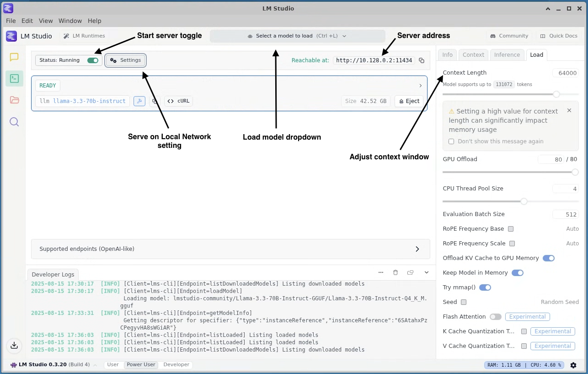Open the Chat sidebar panel
This screenshot has height=374, width=588.
[14, 57]
